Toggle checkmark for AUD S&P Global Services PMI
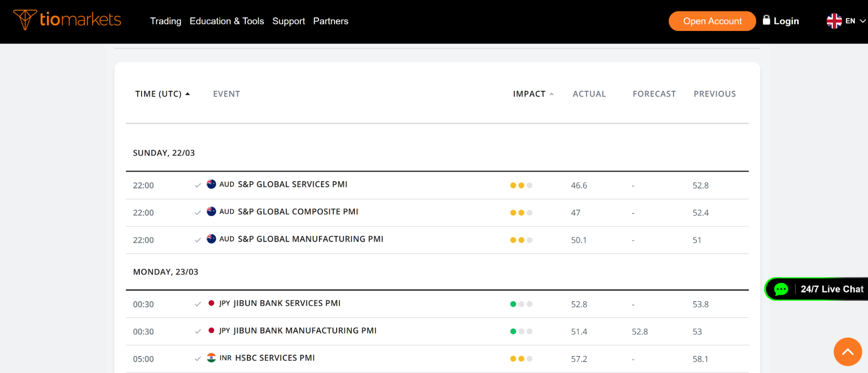 coord(198,186)
